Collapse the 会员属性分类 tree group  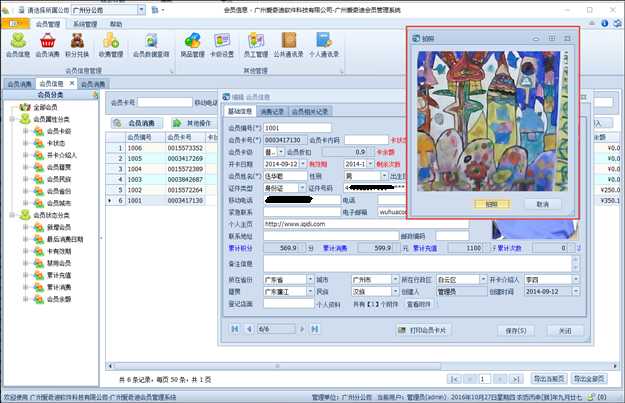tap(12, 119)
